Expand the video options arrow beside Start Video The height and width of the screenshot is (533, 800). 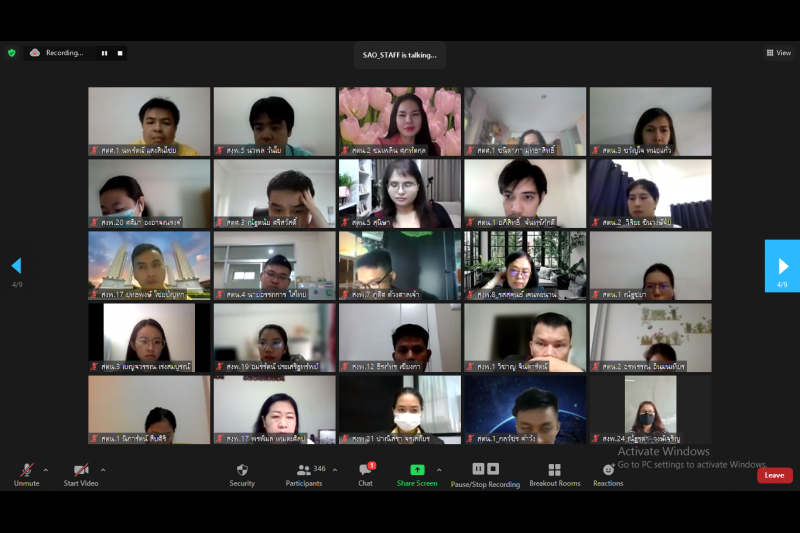pyautogui.click(x=107, y=469)
